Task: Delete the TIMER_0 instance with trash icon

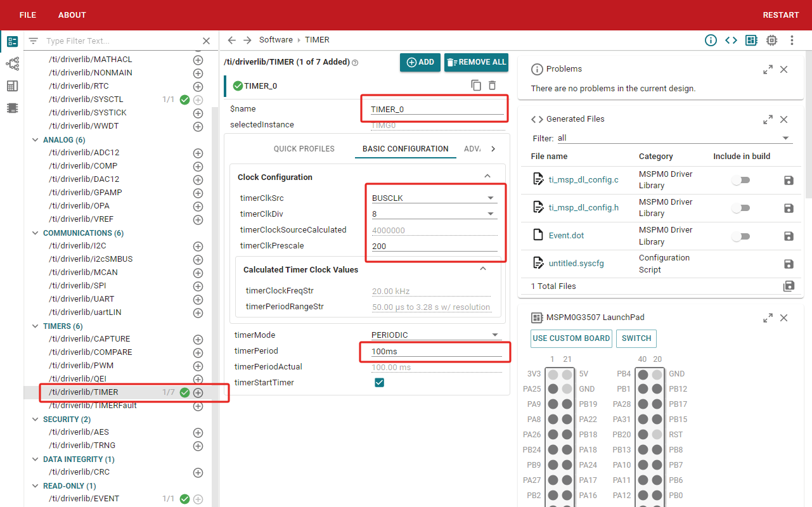Action: (x=492, y=85)
